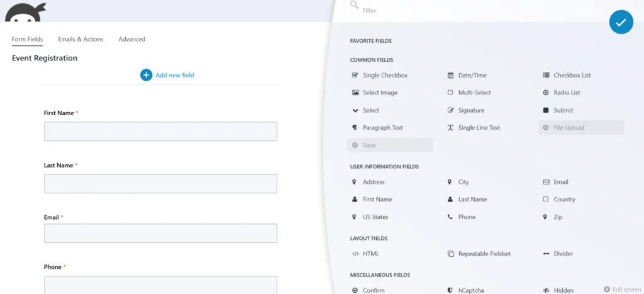Add the Paragraph Text field
Image resolution: width=644 pixels, height=294 pixels.
tap(377, 128)
